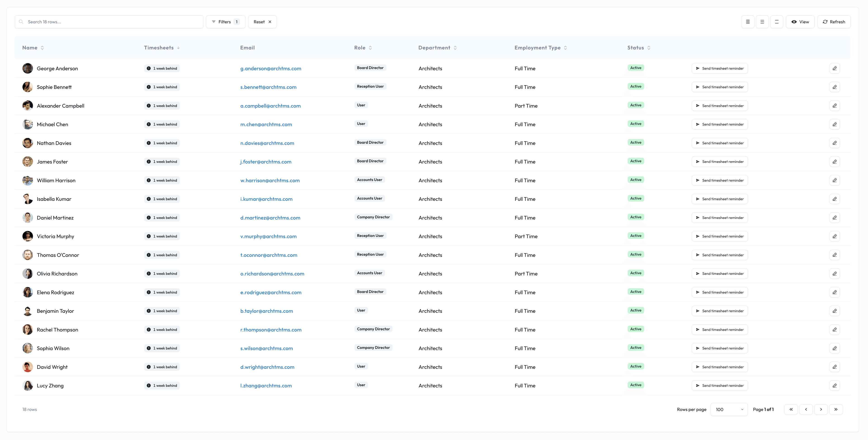This screenshot has height=440, width=868.
Task: Click the 18 rows count label
Action: tap(30, 409)
